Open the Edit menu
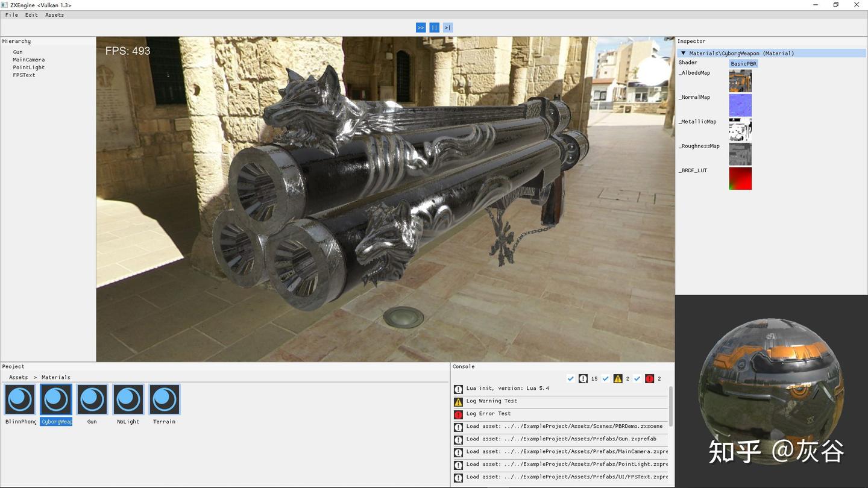 point(31,14)
